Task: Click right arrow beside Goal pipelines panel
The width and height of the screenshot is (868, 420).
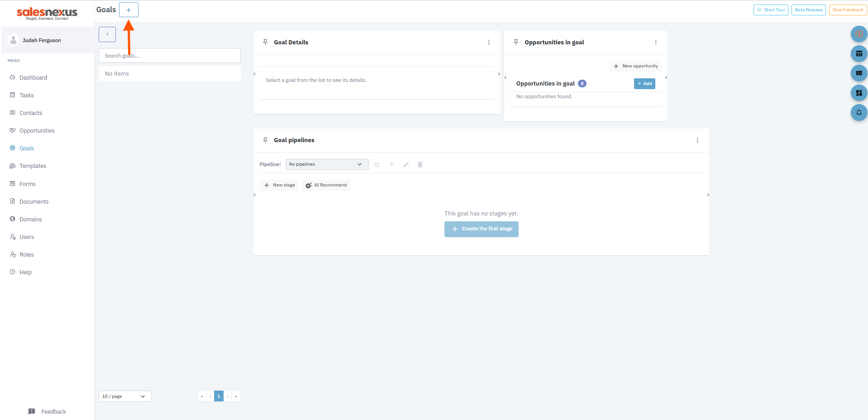Action: coord(708,195)
